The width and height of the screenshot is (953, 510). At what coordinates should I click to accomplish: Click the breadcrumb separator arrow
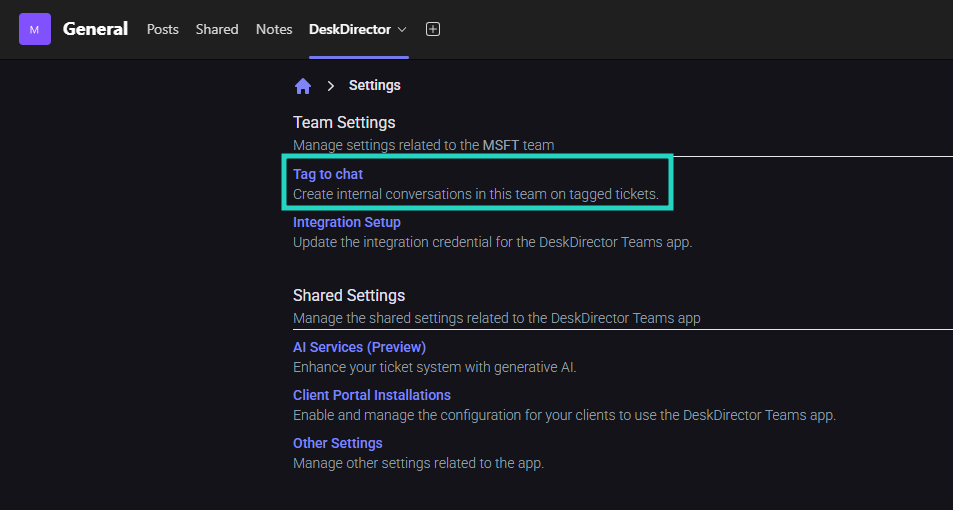[330, 86]
